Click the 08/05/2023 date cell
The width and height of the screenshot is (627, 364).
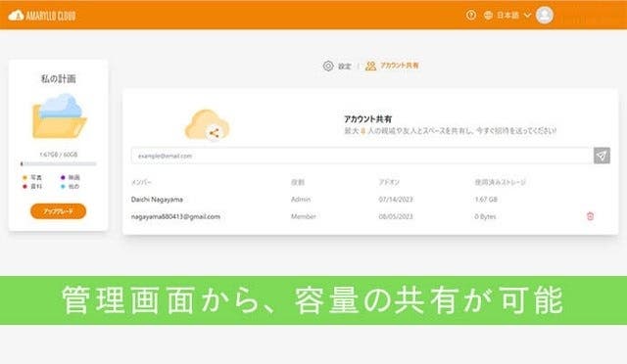(x=396, y=216)
